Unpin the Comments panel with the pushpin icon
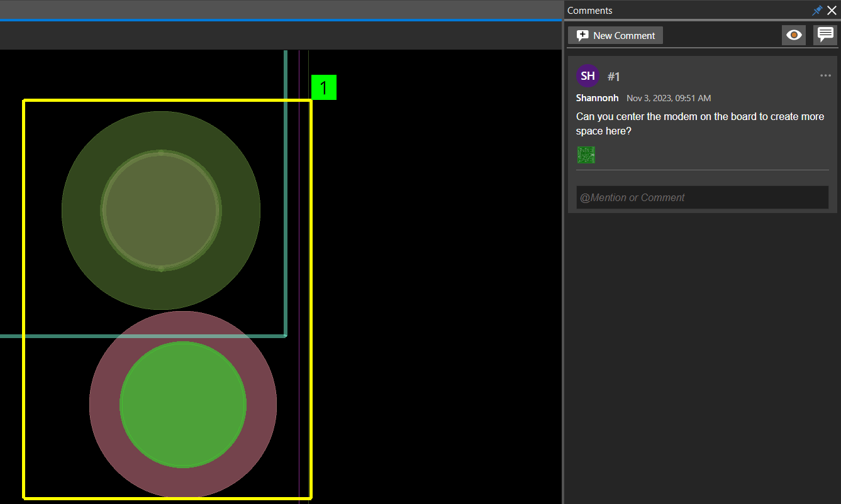The image size is (841, 504). tap(817, 11)
